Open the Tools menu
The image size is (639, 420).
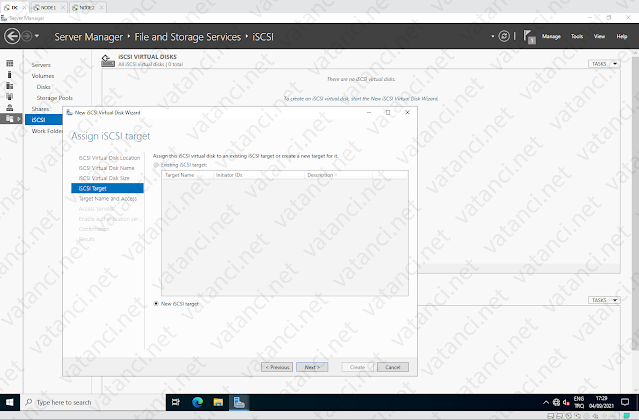click(x=577, y=36)
